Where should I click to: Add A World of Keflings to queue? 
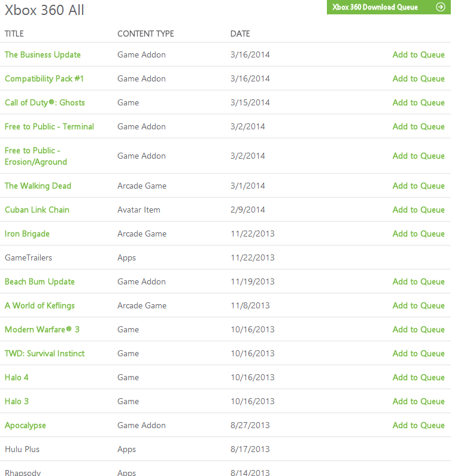click(x=418, y=305)
